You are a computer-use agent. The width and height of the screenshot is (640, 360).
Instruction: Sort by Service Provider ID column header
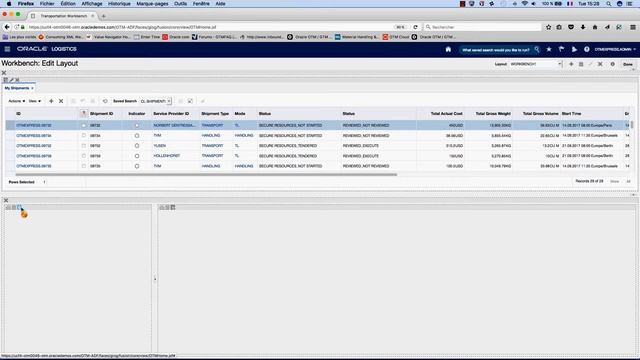pyautogui.click(x=171, y=113)
